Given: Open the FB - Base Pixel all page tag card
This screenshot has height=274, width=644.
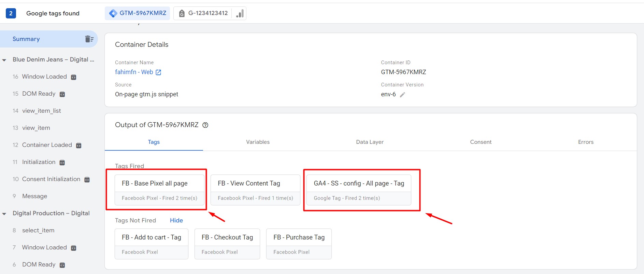Looking at the screenshot, I should coord(159,190).
